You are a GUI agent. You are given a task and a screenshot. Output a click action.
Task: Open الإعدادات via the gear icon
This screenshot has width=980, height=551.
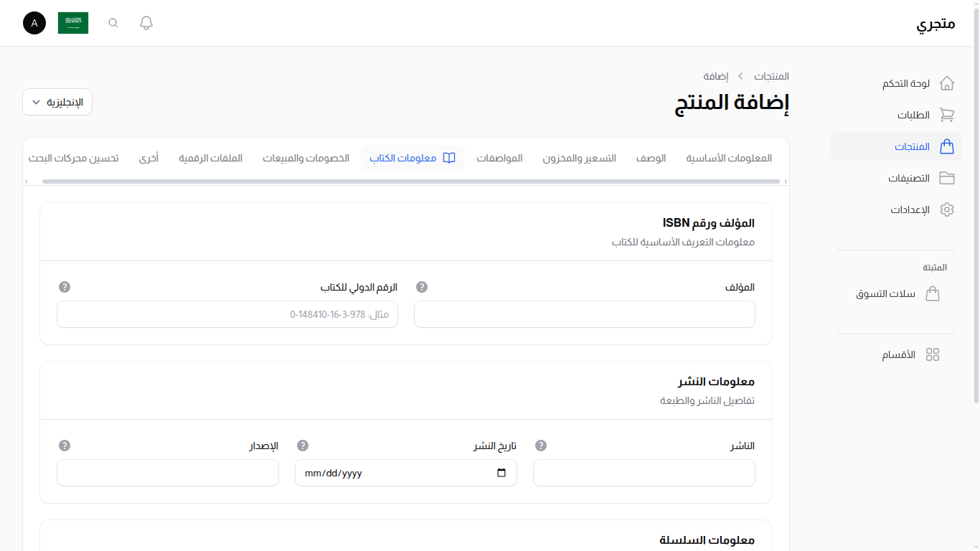[947, 209]
